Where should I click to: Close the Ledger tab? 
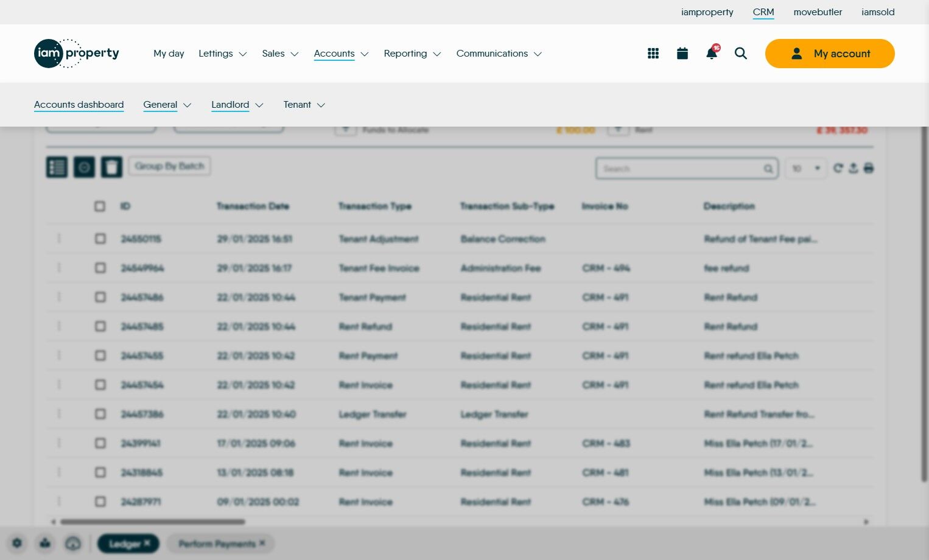(147, 543)
